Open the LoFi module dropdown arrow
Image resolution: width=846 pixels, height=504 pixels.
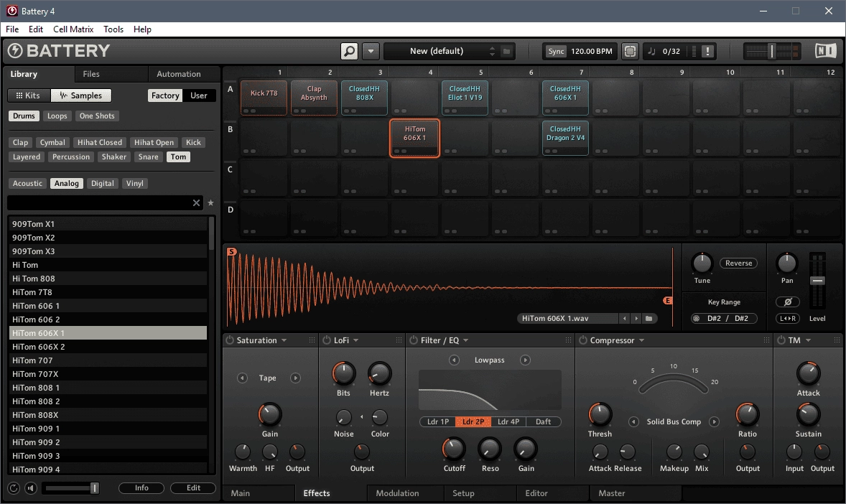[x=355, y=340]
